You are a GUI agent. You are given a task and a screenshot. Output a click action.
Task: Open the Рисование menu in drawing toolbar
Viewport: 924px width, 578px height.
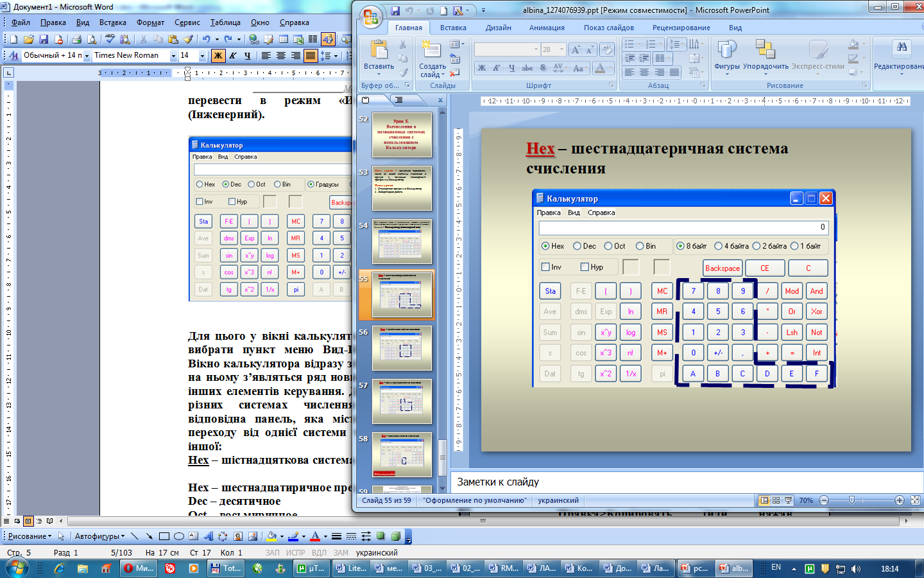30,536
